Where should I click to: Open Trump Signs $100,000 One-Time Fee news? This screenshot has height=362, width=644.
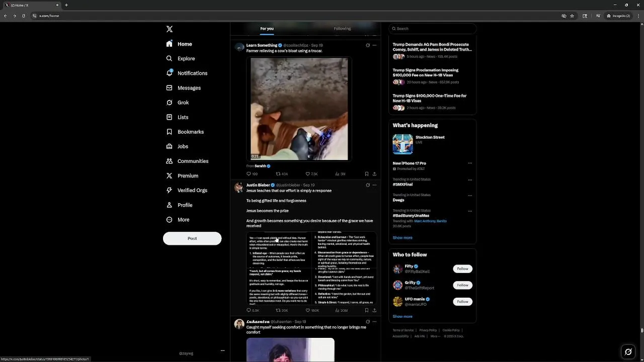[430, 99]
